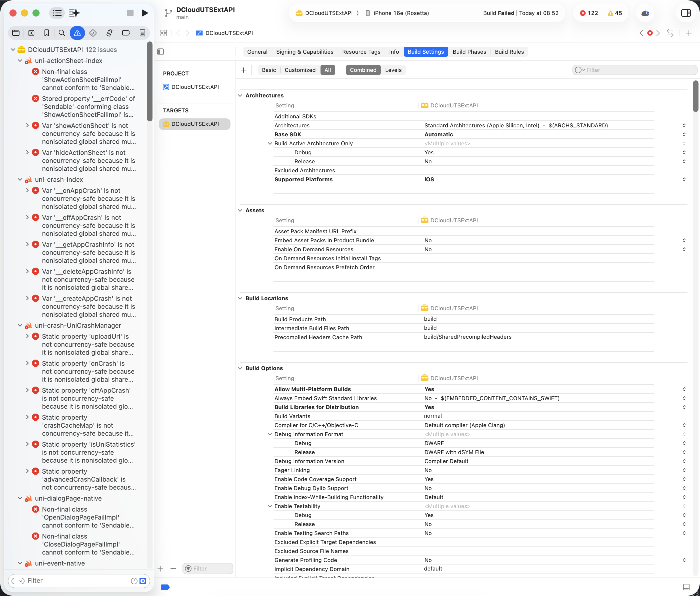Switch to the Info tab
This screenshot has height=596, width=700.
[394, 52]
